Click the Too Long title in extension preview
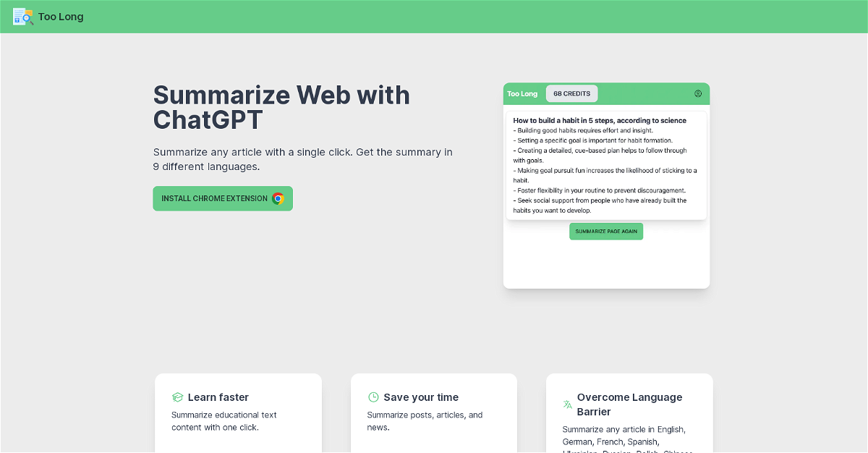This screenshot has width=868, height=453. pos(522,93)
